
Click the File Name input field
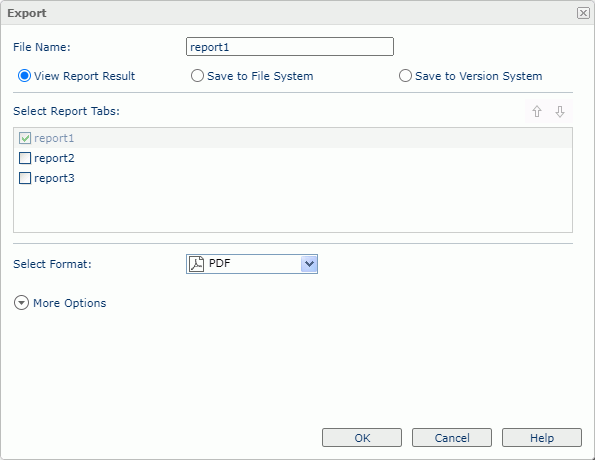click(x=290, y=47)
